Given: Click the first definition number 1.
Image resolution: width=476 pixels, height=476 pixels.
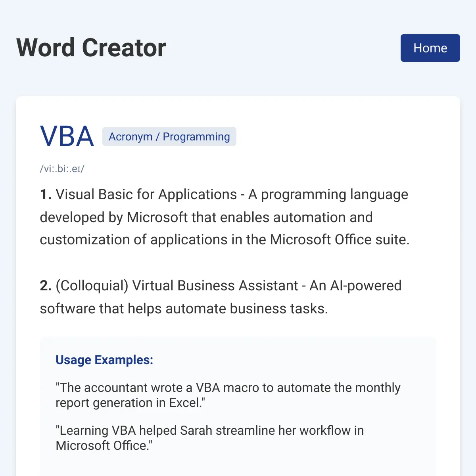Looking at the screenshot, I should pos(46,194).
